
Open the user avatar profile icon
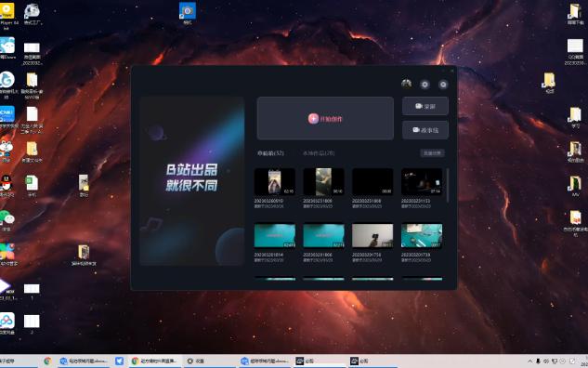pyautogui.click(x=406, y=84)
